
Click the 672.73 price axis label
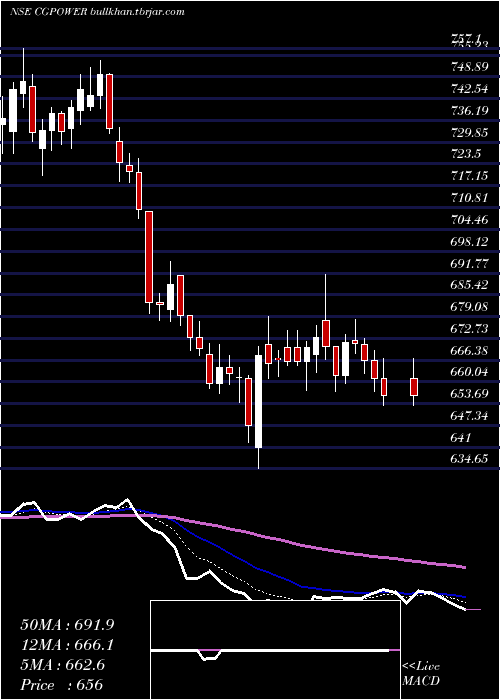(x=471, y=329)
